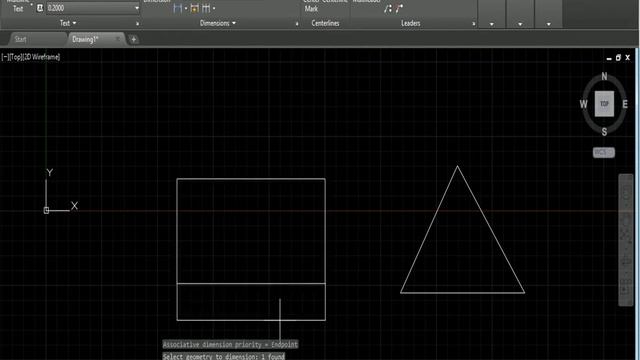The image size is (640, 360).
Task: Click the 'Associative dimension priority' command line text
Action: pos(230,344)
